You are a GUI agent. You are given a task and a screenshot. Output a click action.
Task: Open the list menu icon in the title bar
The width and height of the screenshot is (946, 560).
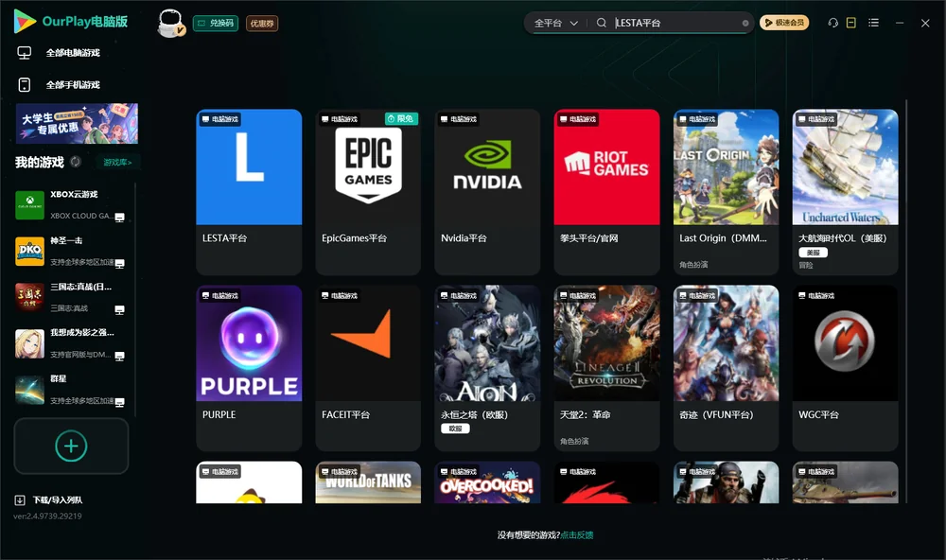tap(873, 23)
